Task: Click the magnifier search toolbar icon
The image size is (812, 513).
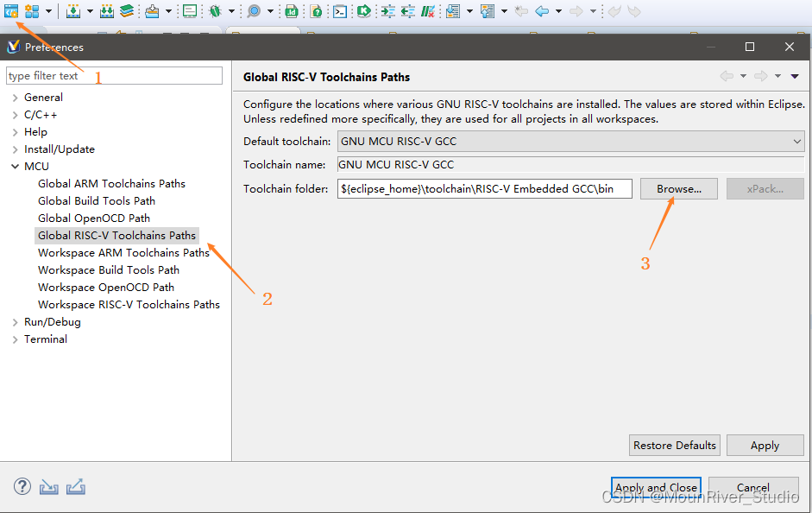Action: point(253,11)
